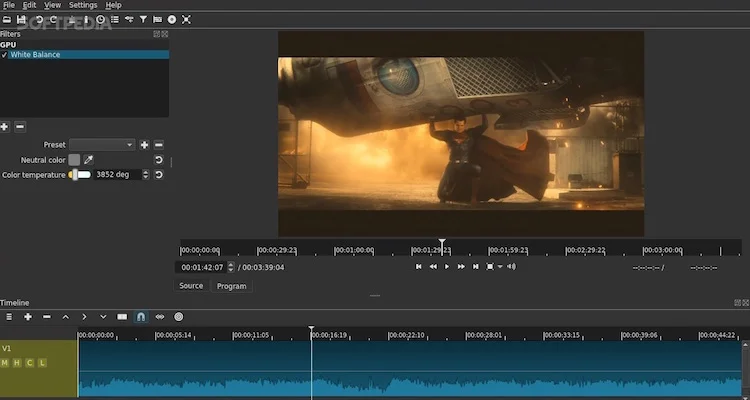The image size is (750, 400).
Task: Show the Peak Meter panel icon
Action: (72, 20)
